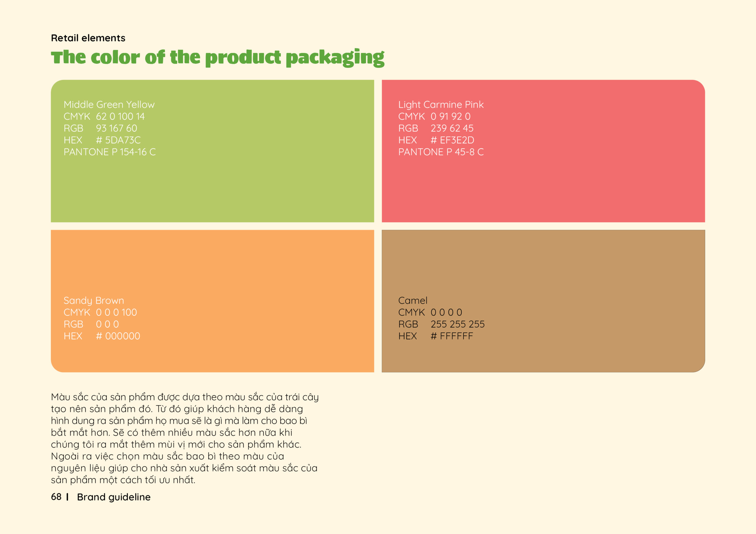Viewport: 756px width, 534px height.
Task: Click the RGB 255 255 255 line
Action: 441,325
